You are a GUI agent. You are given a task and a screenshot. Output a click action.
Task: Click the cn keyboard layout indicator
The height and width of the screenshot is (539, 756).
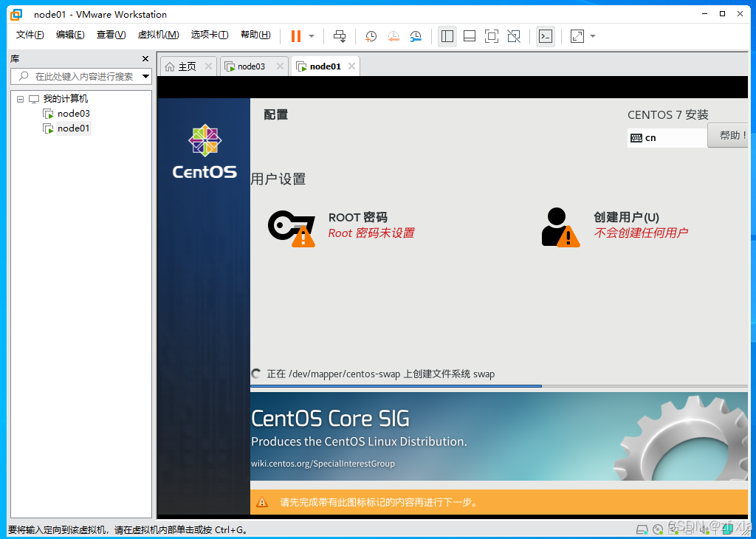(667, 138)
